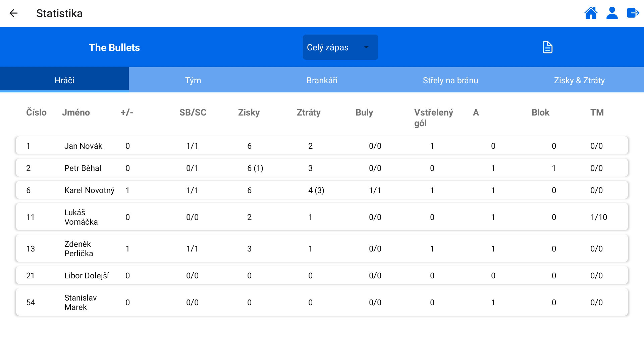Open the document report icon
This screenshot has height=364, width=644.
[x=547, y=47]
